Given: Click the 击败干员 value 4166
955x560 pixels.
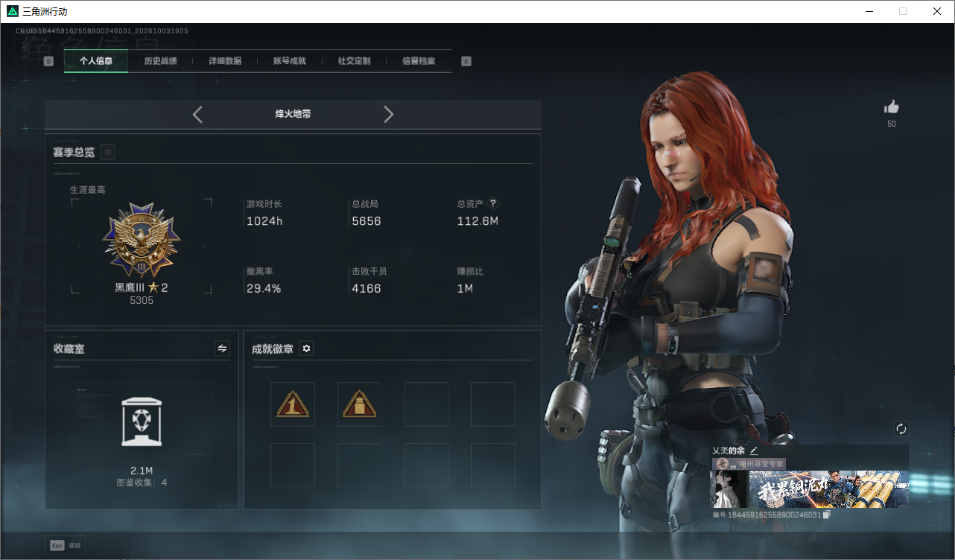Looking at the screenshot, I should tap(367, 288).
